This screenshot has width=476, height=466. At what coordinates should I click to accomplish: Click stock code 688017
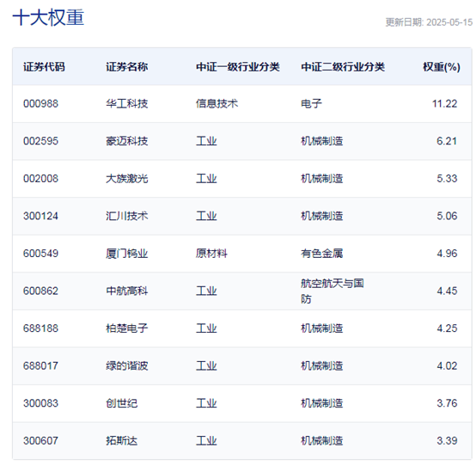pos(40,365)
